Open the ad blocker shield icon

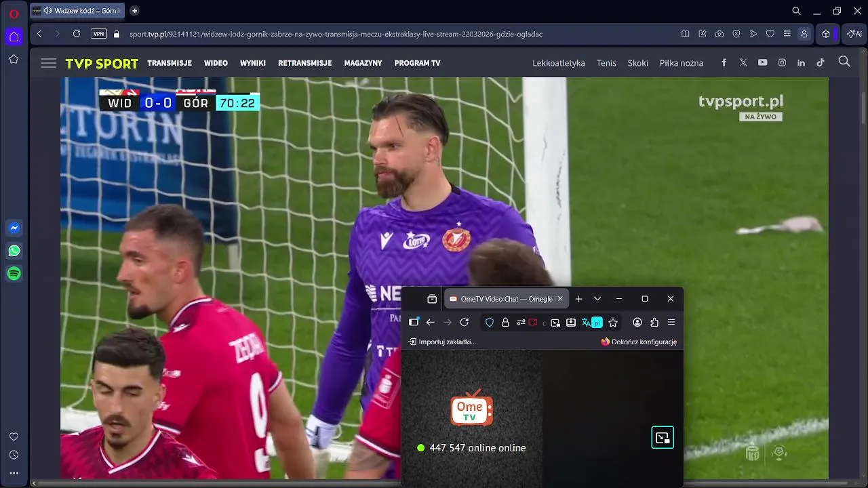point(736,34)
